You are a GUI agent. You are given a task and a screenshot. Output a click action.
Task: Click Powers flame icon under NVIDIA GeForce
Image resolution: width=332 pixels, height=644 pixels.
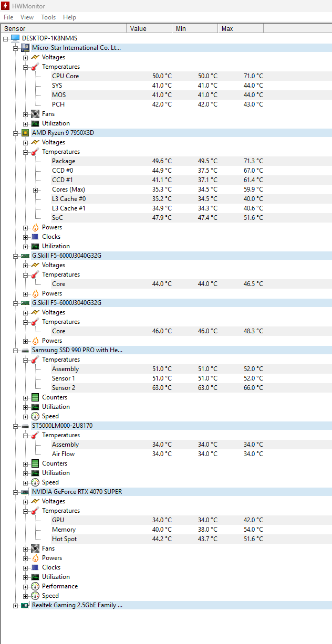tap(35, 558)
